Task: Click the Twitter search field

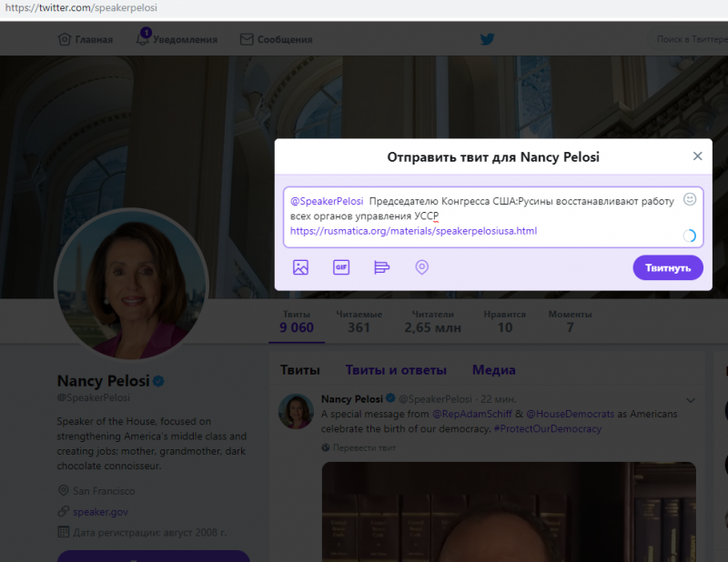Action: pos(689,39)
